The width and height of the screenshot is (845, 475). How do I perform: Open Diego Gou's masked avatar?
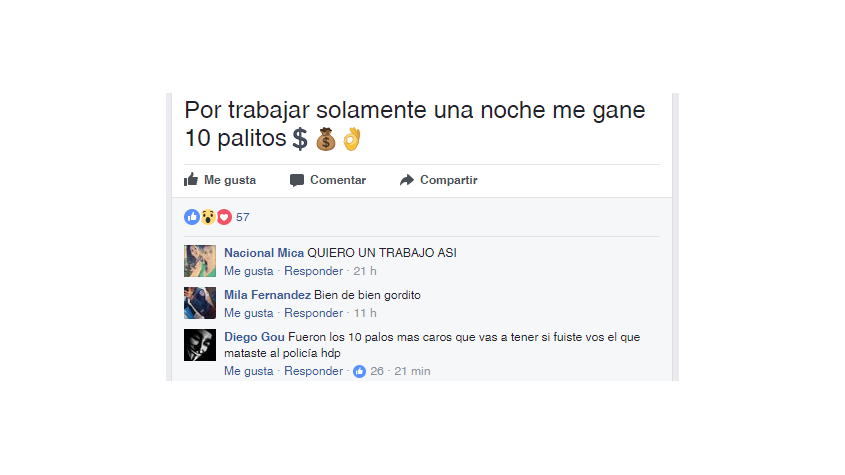tap(200, 345)
